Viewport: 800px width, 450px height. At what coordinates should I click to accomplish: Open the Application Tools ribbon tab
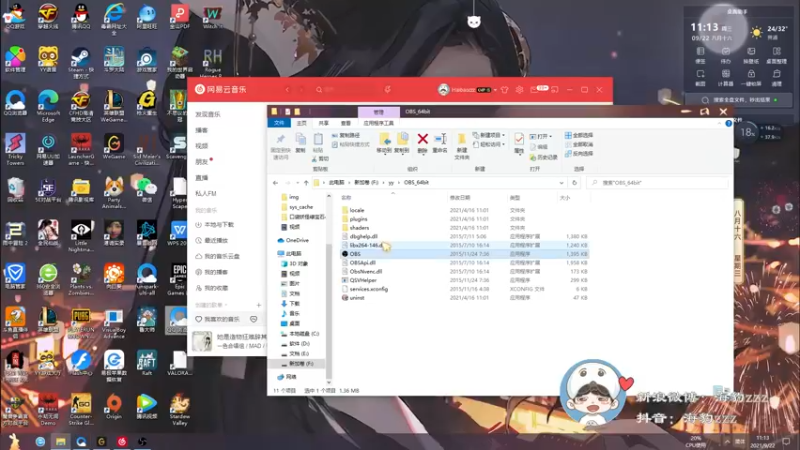(378, 123)
